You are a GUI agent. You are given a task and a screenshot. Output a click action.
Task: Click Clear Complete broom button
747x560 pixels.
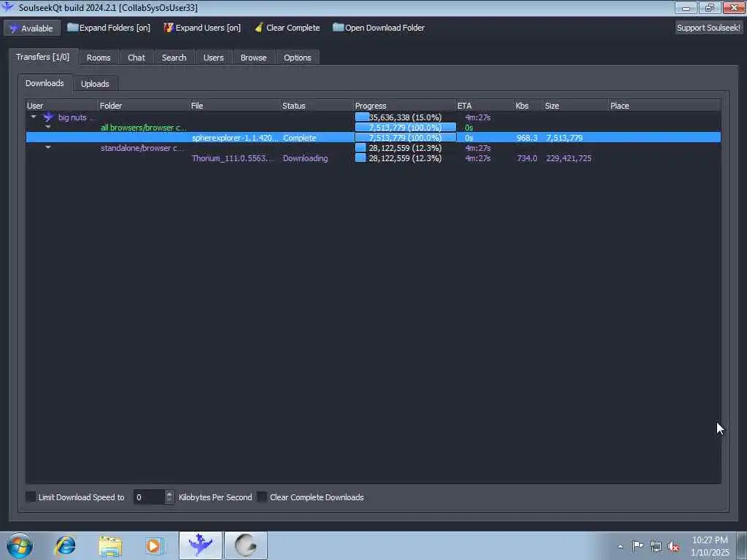point(287,28)
